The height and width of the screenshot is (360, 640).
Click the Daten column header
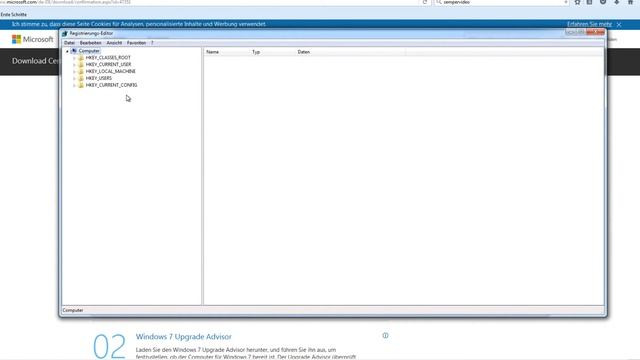(x=350, y=52)
